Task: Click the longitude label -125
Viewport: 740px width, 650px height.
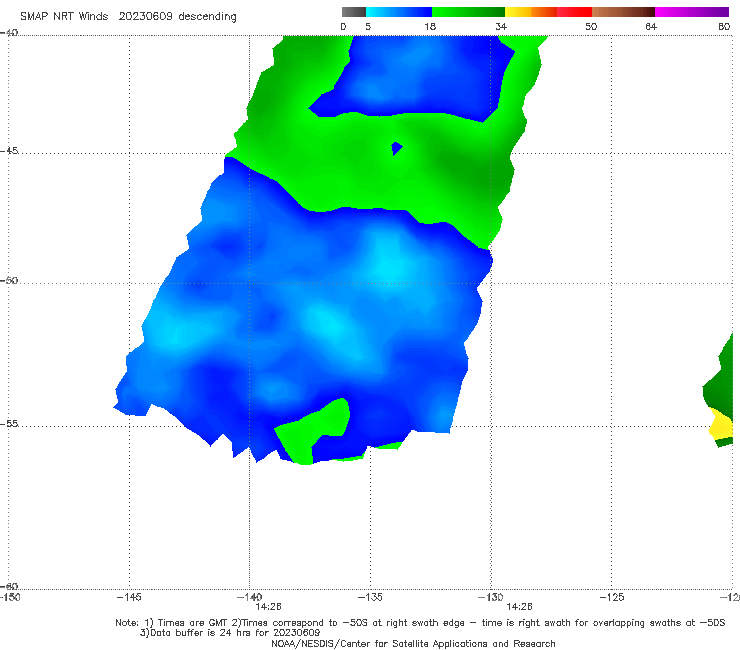Action: (x=612, y=598)
